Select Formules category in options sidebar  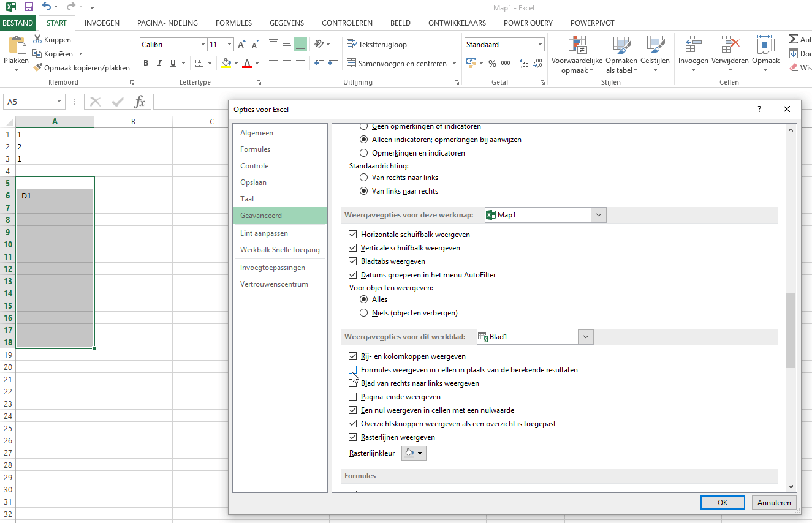tap(255, 149)
